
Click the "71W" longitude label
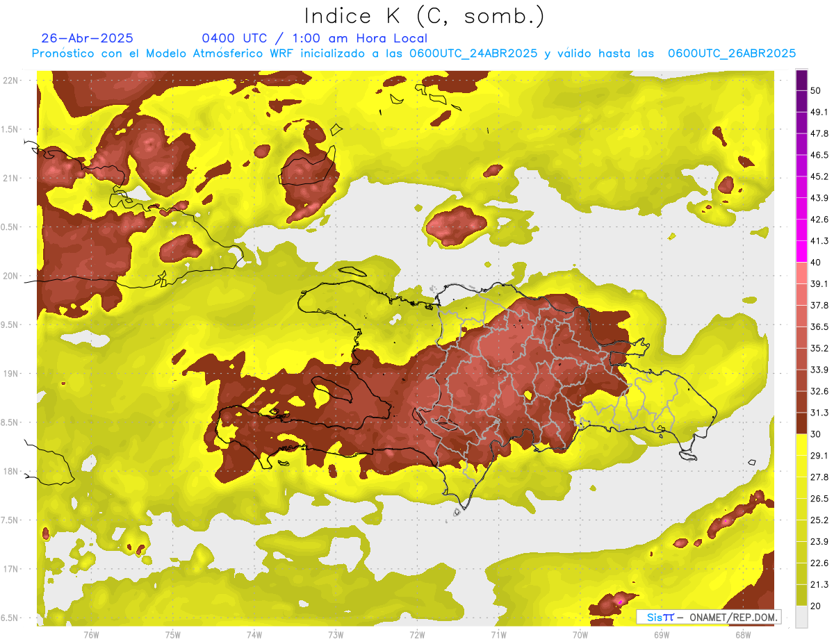[x=498, y=634]
